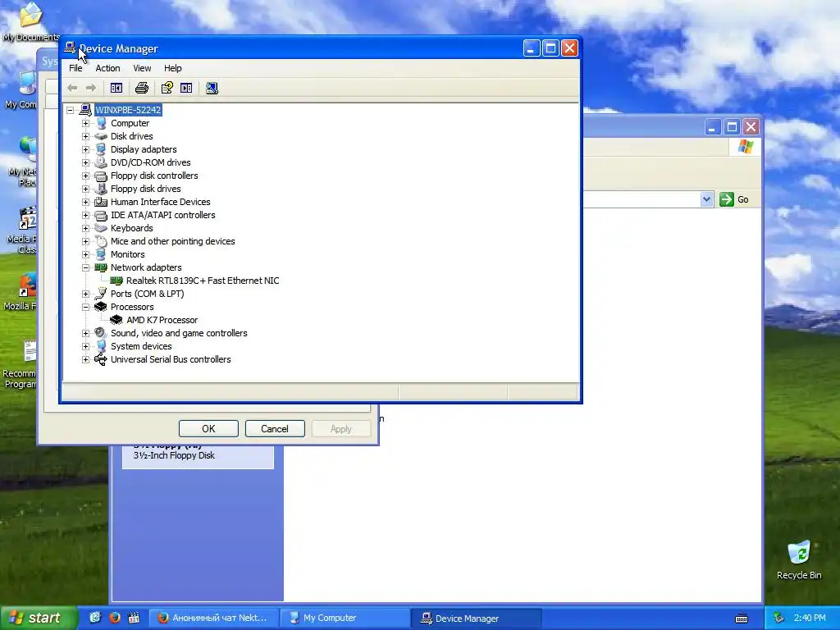The height and width of the screenshot is (630, 840).
Task: Select the Monitors row
Action: tap(127, 254)
